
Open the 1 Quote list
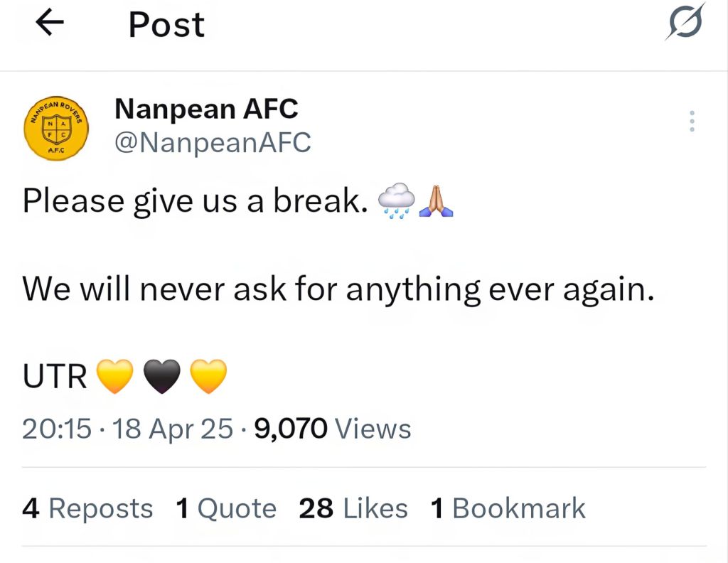[226, 508]
